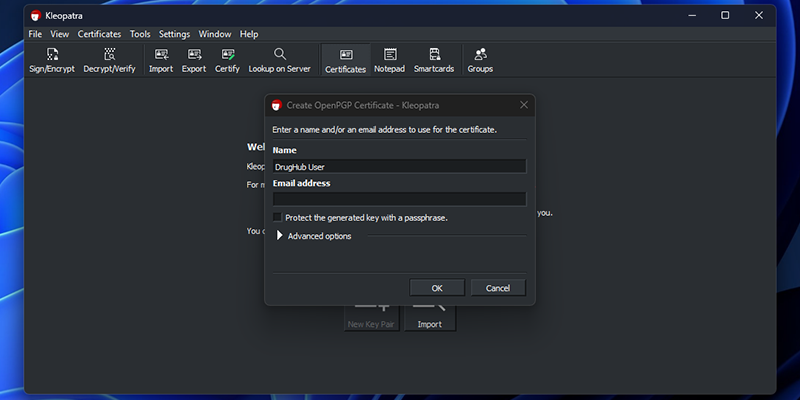Open the Decrypt/Verify tool
This screenshot has width=800, height=400.
click(109, 60)
